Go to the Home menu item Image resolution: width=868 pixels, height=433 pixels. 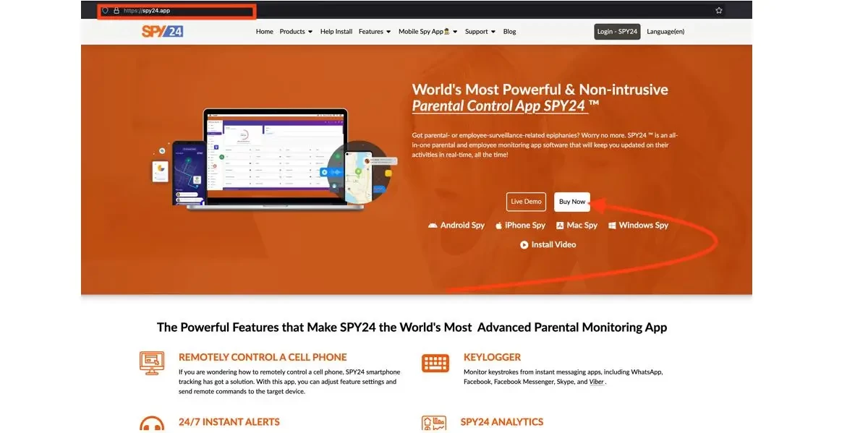coord(265,32)
